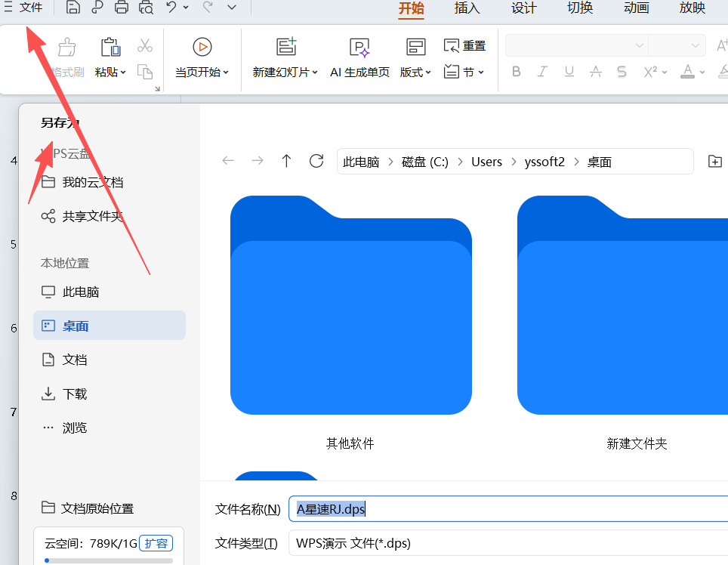Viewport: 728px width, 565px height.
Task: Switch to the 放映 ribbon tab
Action: (x=693, y=8)
